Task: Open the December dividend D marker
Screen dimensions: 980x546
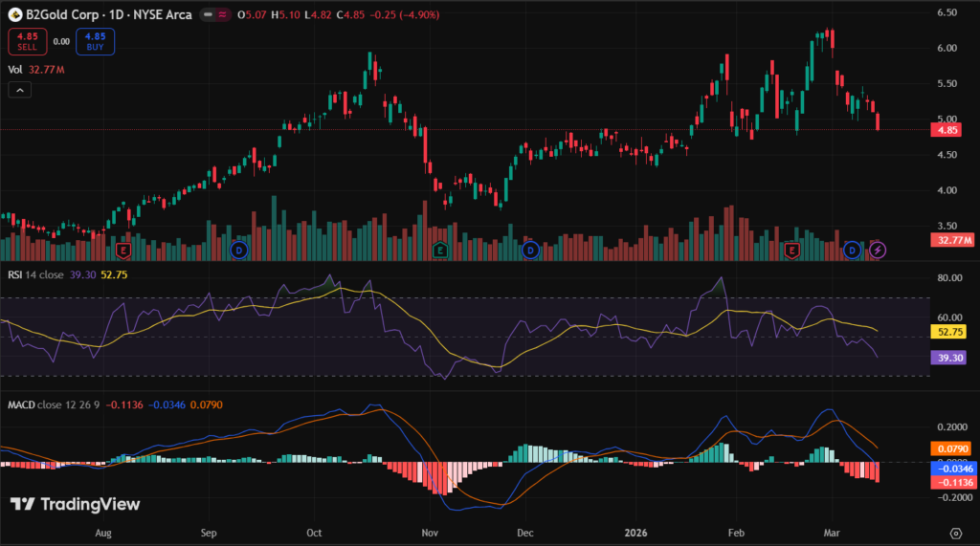Action: [530, 250]
